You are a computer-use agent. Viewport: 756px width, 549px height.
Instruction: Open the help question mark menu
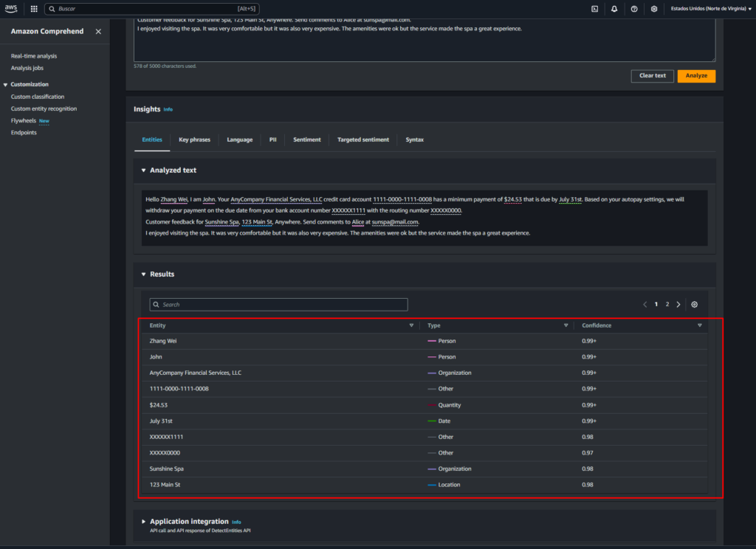pos(634,9)
